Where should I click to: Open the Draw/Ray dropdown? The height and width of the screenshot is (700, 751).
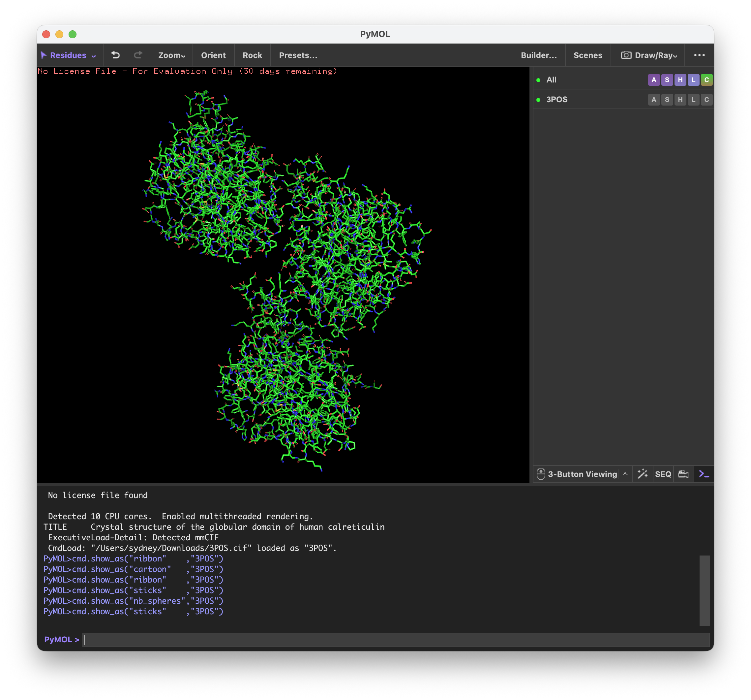[649, 55]
